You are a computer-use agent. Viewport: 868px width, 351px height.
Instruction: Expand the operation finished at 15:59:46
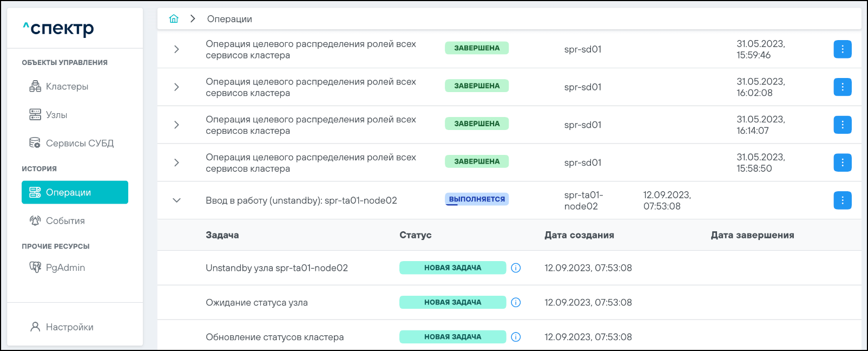(176, 49)
